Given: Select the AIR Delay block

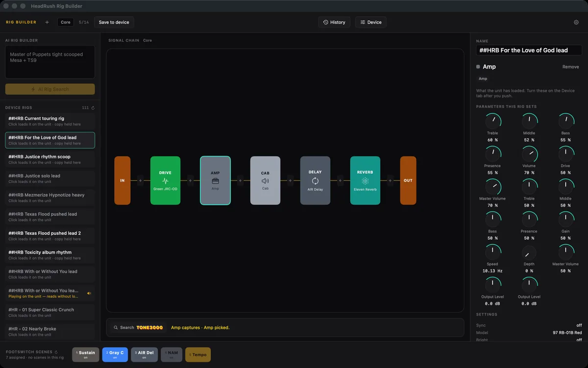Looking at the screenshot, I should click(315, 181).
